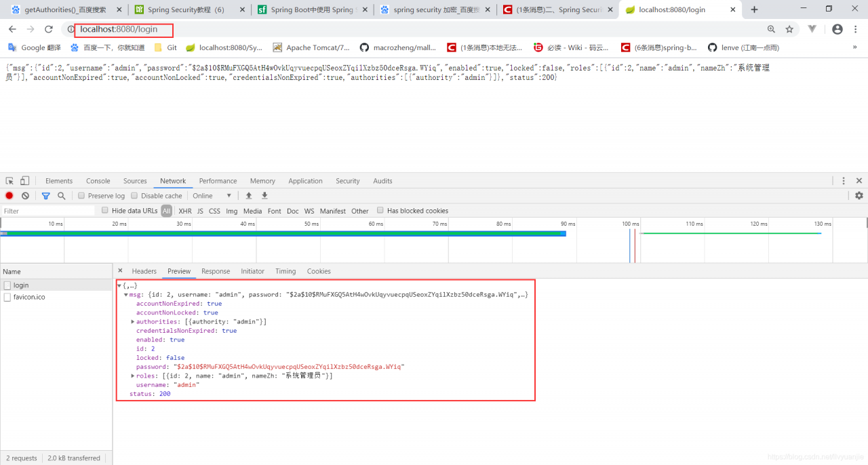Expand the roles array in preview
868x465 pixels.
133,376
